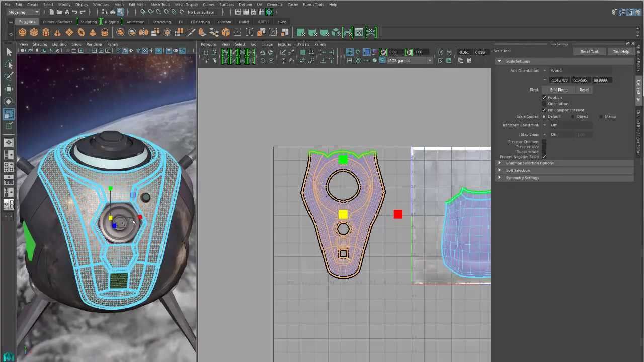
Task: Create a polygon cube from shelf
Action: pos(34,33)
